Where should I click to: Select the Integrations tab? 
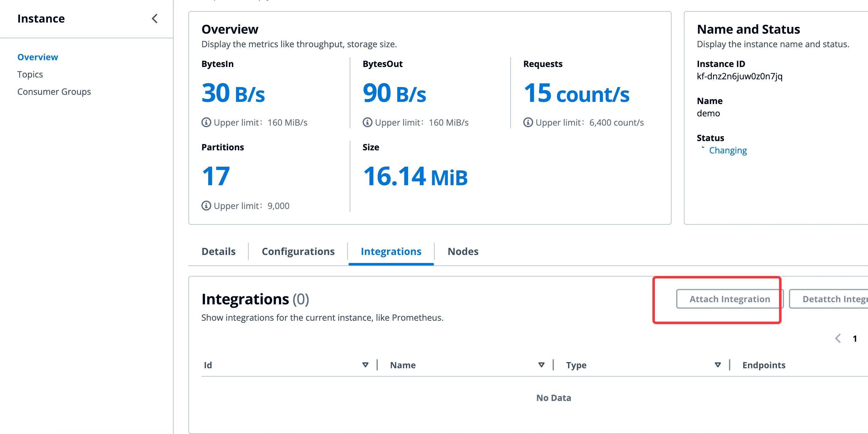click(391, 252)
